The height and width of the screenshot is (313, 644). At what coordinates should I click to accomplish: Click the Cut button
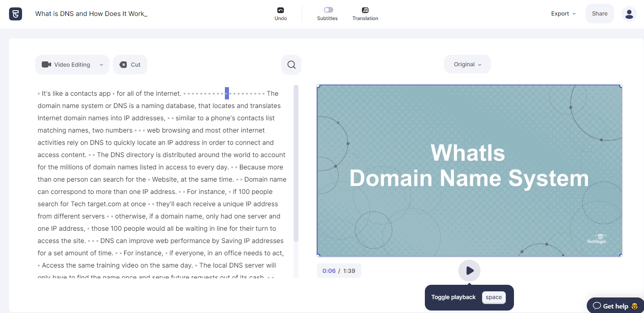pos(130,65)
